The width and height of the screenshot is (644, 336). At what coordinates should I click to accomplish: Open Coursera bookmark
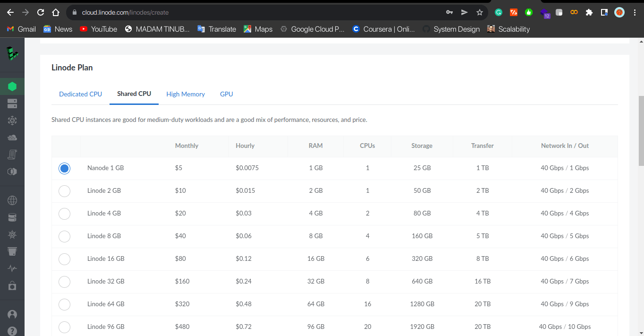(383, 29)
